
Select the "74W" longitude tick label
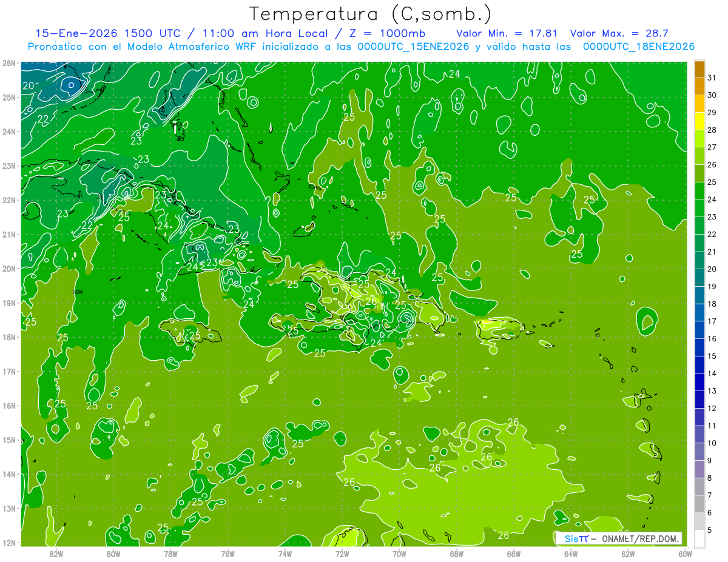pos(285,554)
